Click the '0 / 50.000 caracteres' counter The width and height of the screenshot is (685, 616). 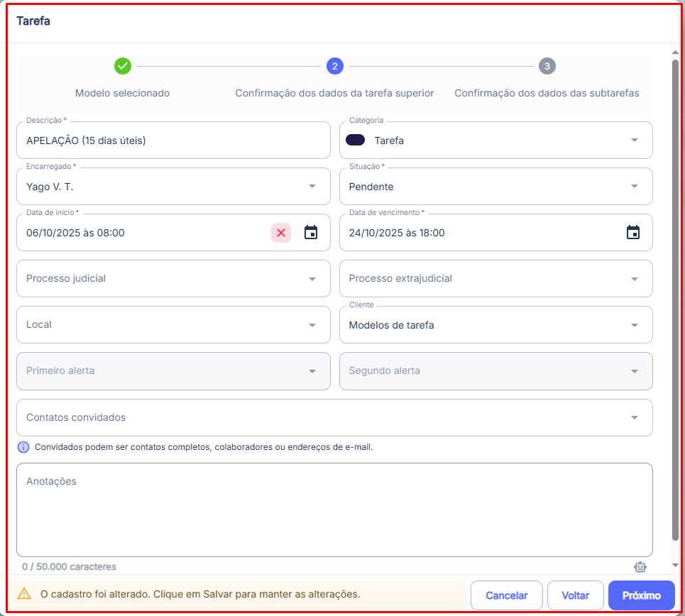[69, 566]
